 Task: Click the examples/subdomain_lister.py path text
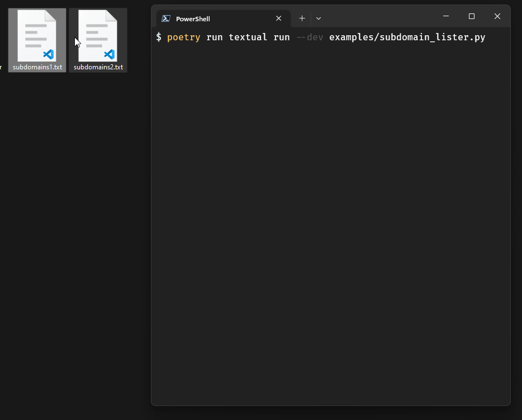tap(408, 37)
